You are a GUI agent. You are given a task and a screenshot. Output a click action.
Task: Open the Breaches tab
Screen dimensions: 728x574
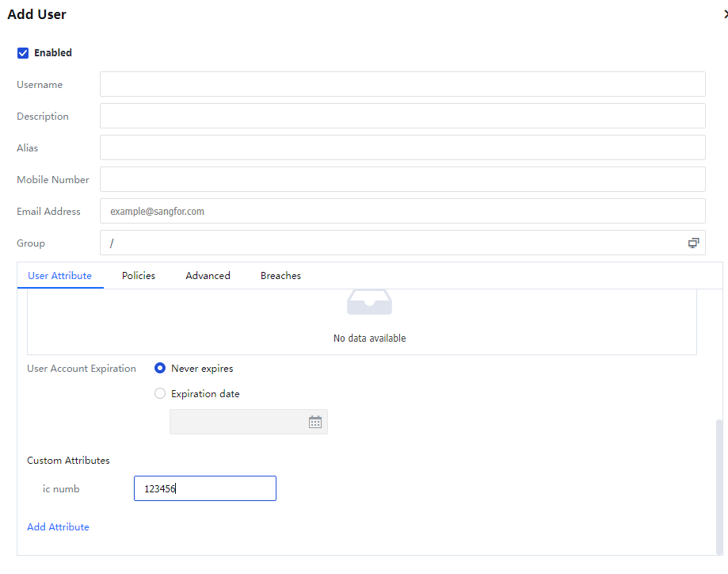280,276
